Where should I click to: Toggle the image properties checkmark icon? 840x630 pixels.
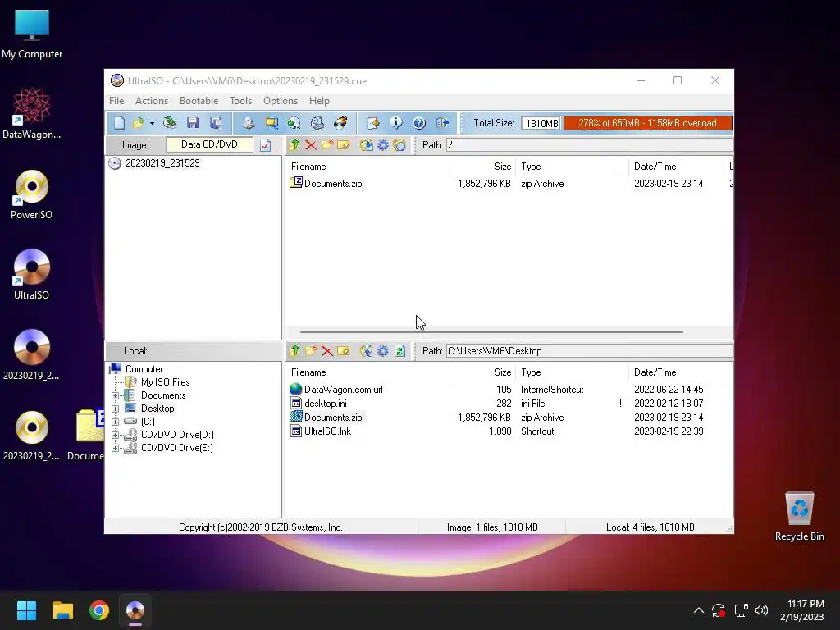[x=265, y=145]
